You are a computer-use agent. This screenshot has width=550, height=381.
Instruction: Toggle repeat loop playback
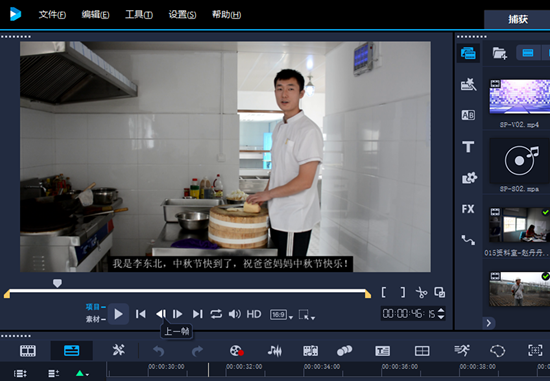216,314
